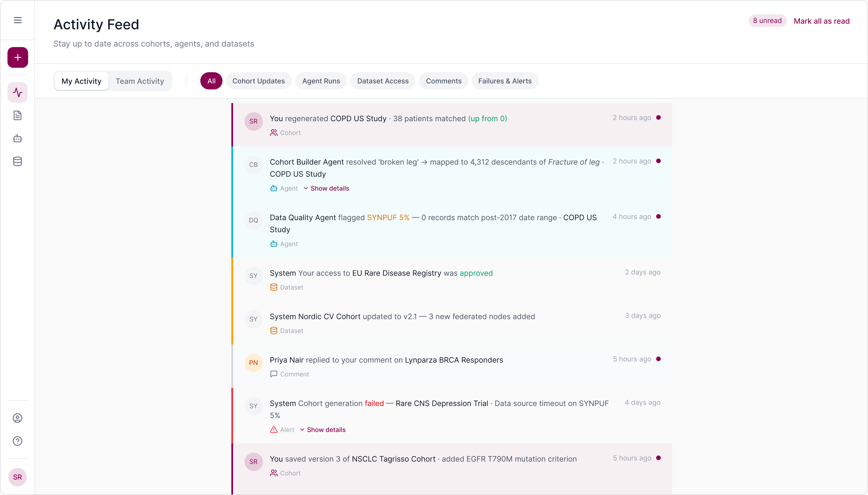Select the All filter chip
This screenshot has height=495, width=868.
[x=211, y=81]
